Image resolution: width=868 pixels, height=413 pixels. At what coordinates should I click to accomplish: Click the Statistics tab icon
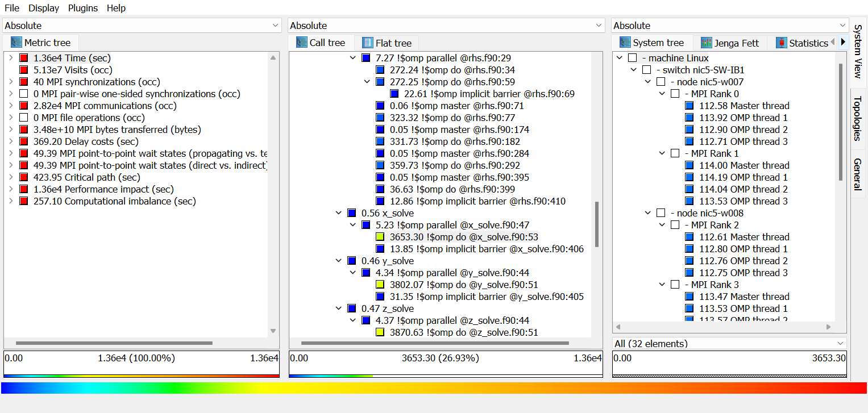point(782,43)
